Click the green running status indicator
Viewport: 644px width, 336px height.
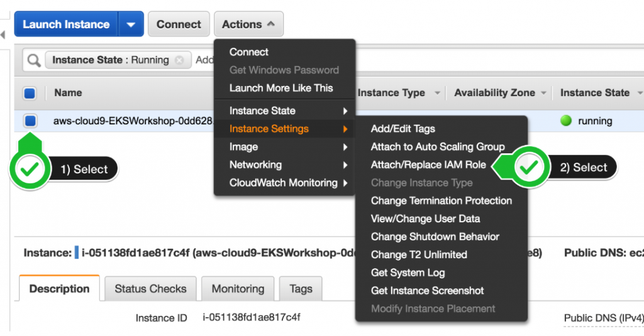(x=566, y=121)
